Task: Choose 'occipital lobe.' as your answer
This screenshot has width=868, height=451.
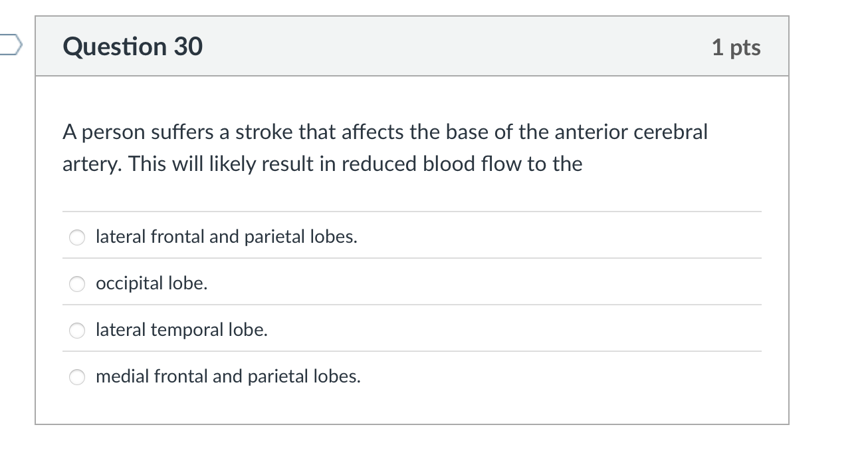Action: click(x=151, y=283)
